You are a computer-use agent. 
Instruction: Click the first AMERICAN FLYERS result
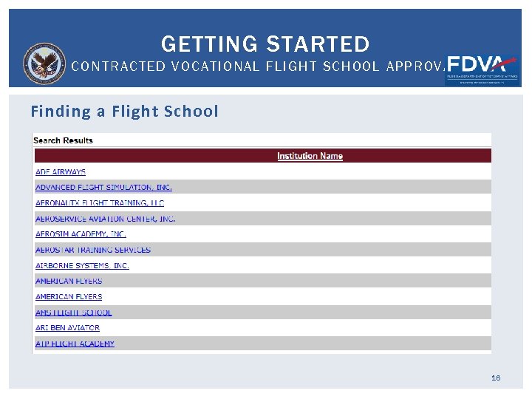pos(69,281)
